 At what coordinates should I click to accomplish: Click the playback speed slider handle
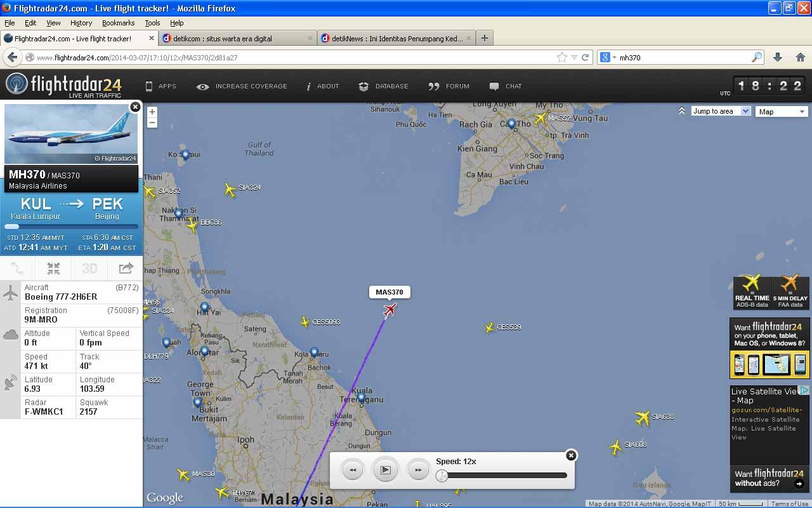point(442,475)
